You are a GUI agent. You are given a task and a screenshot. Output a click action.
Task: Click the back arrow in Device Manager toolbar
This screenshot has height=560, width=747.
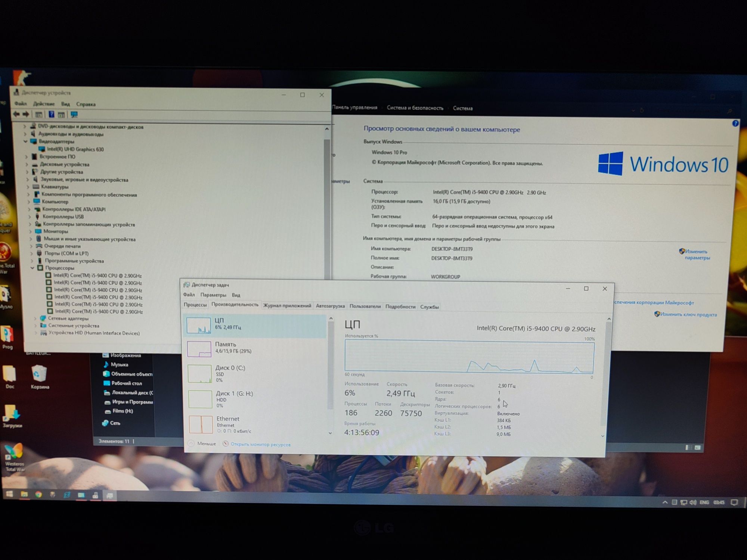click(16, 114)
